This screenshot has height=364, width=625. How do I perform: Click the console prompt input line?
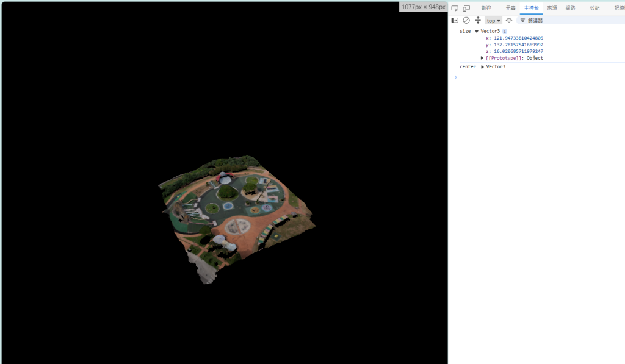point(540,77)
